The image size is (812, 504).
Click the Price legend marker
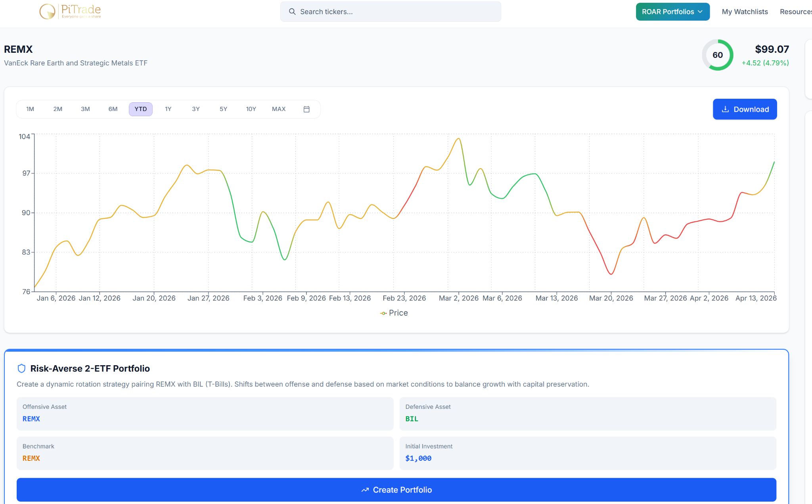point(383,313)
